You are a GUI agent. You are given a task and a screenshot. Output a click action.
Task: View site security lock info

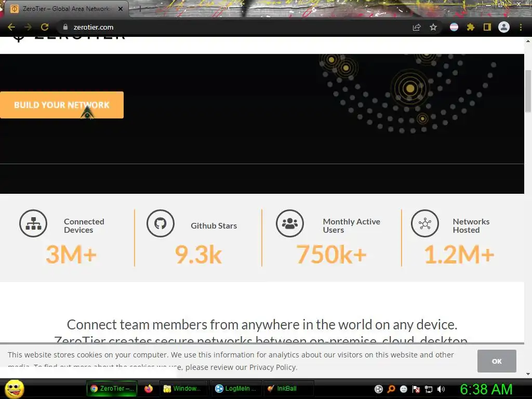click(65, 27)
